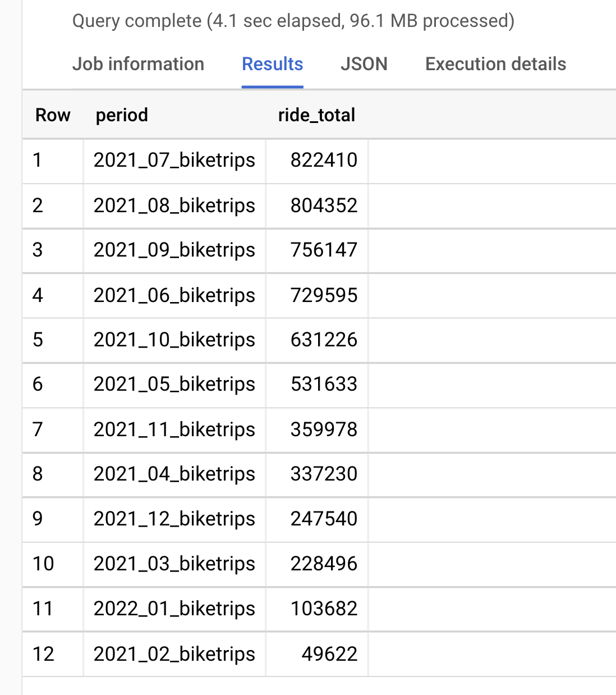Click the period column header
The height and width of the screenshot is (695, 616).
point(122,115)
